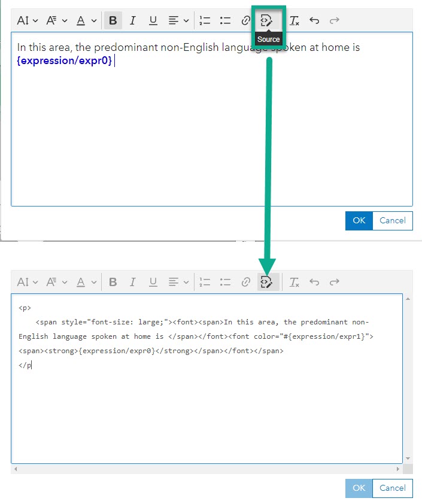
Task: Click numbered list icon in lower editor
Action: 205,282
